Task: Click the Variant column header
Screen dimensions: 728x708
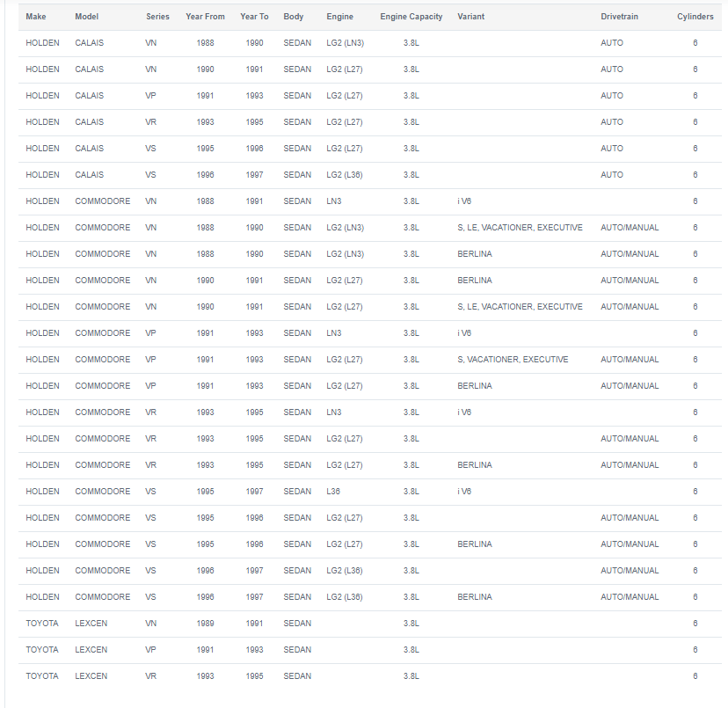Action: (x=470, y=16)
